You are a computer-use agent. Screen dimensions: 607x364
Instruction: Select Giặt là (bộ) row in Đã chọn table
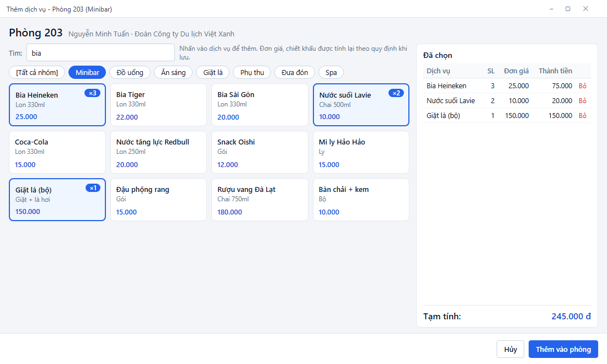tap(507, 115)
